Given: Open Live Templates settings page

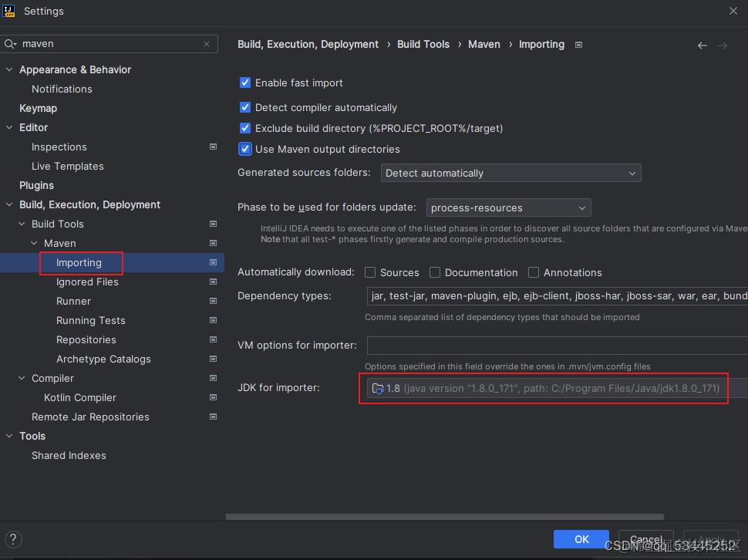Looking at the screenshot, I should [x=68, y=166].
